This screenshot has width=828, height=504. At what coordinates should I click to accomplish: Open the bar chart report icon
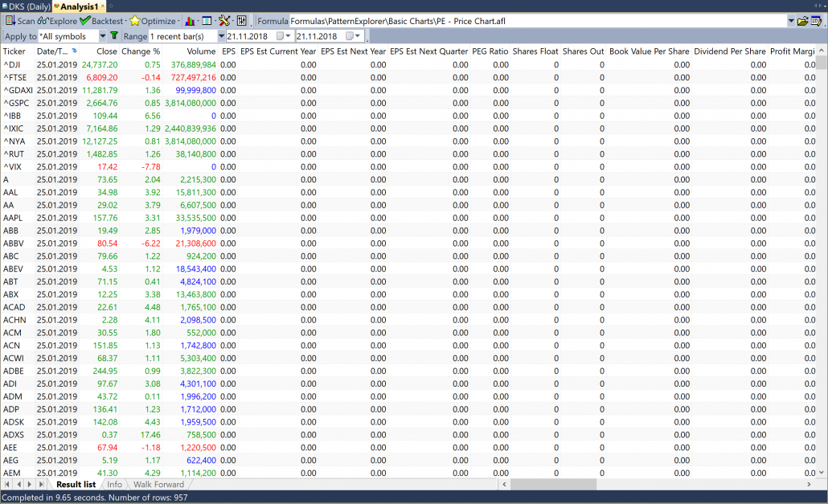click(x=191, y=21)
